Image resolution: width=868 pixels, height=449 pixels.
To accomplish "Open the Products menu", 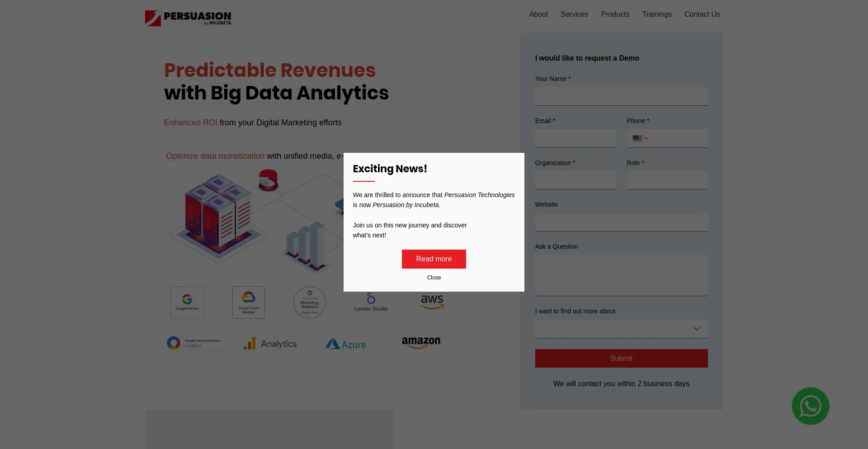I will (615, 14).
